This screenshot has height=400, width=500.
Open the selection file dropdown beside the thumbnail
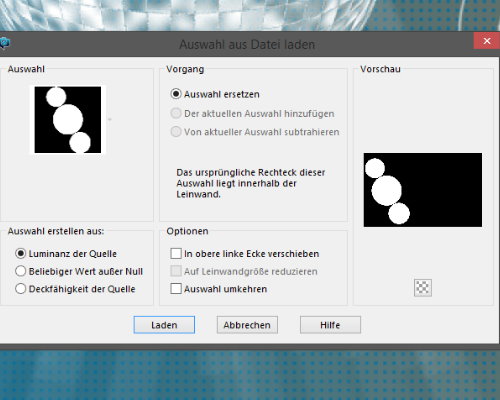pyautogui.click(x=109, y=119)
